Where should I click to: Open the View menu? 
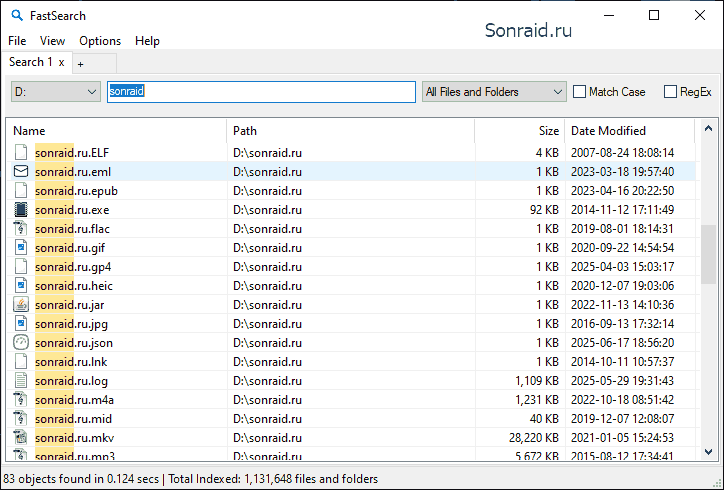[x=52, y=41]
